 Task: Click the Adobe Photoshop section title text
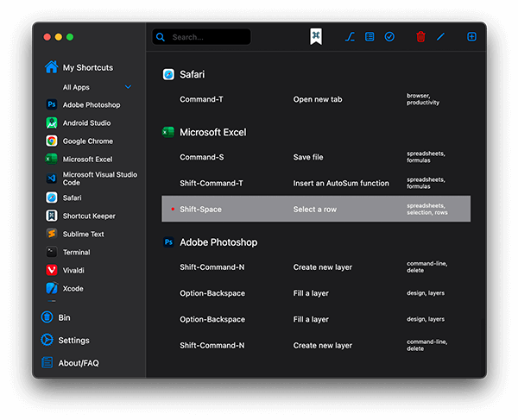click(x=218, y=242)
